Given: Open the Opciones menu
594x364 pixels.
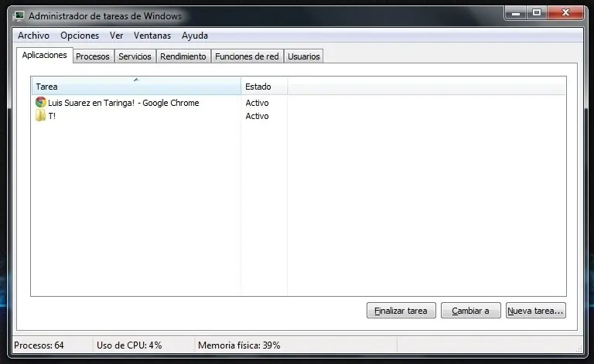Looking at the screenshot, I should tap(80, 36).
